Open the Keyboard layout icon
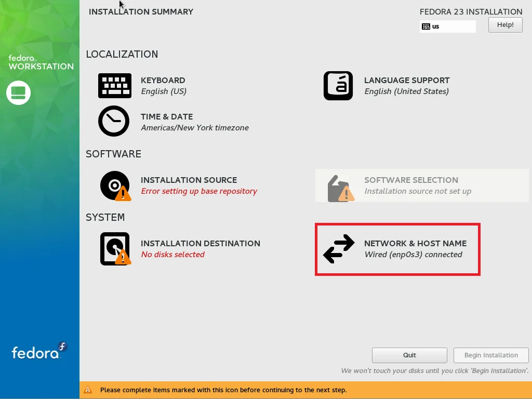The height and width of the screenshot is (399, 532). [x=115, y=86]
